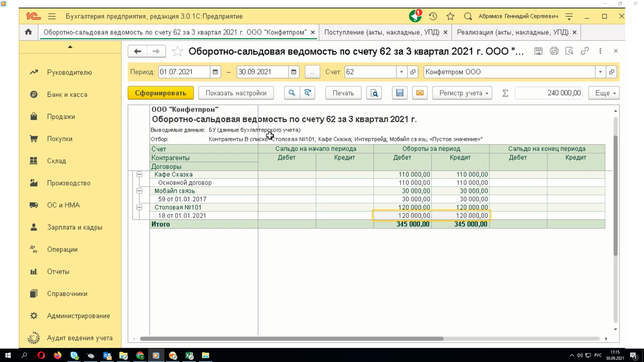Open Firefox from the taskbar
644x362 pixels.
[57, 355]
